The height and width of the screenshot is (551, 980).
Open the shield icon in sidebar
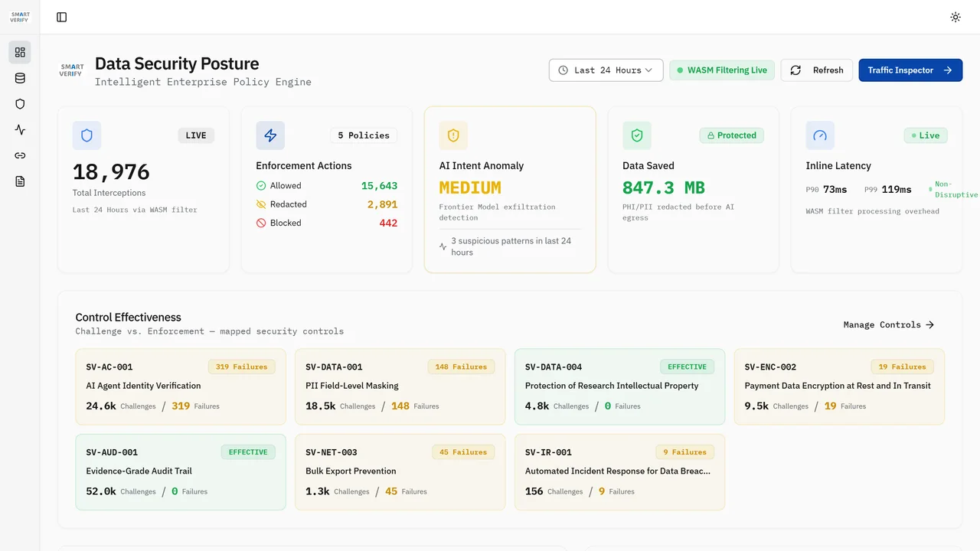pyautogui.click(x=20, y=104)
